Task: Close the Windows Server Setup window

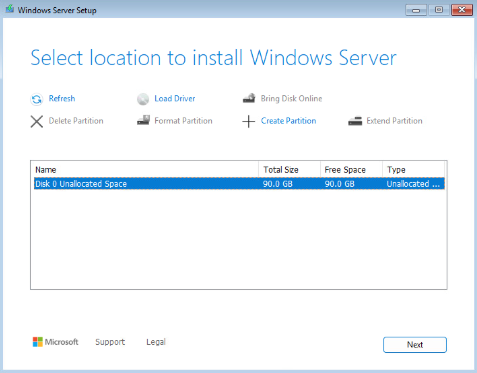Action: tap(462, 10)
